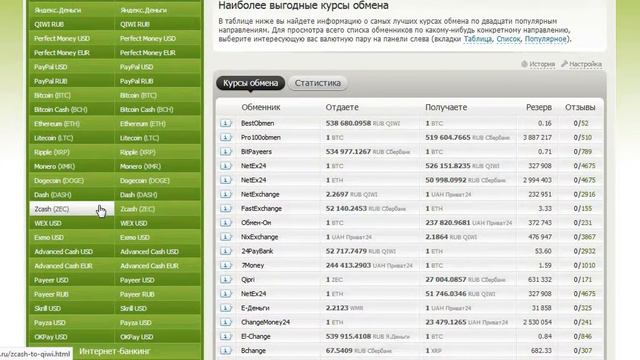
Task: Select Litecoin (LTC) in receive column
Action: pyautogui.click(x=158, y=138)
